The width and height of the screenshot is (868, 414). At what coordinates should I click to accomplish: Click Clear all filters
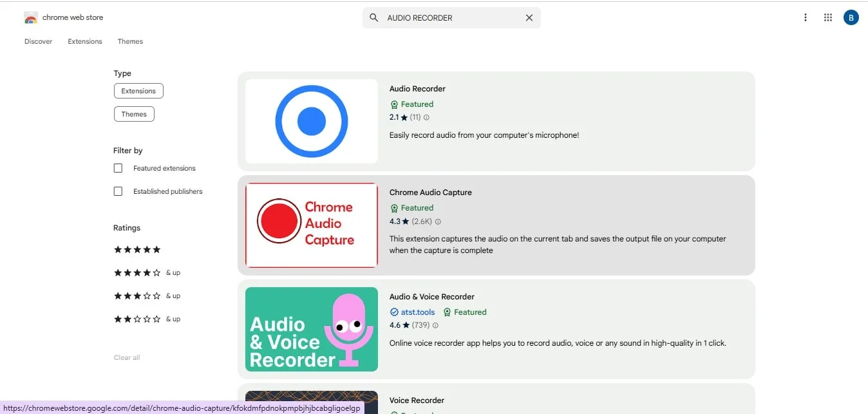[127, 357]
